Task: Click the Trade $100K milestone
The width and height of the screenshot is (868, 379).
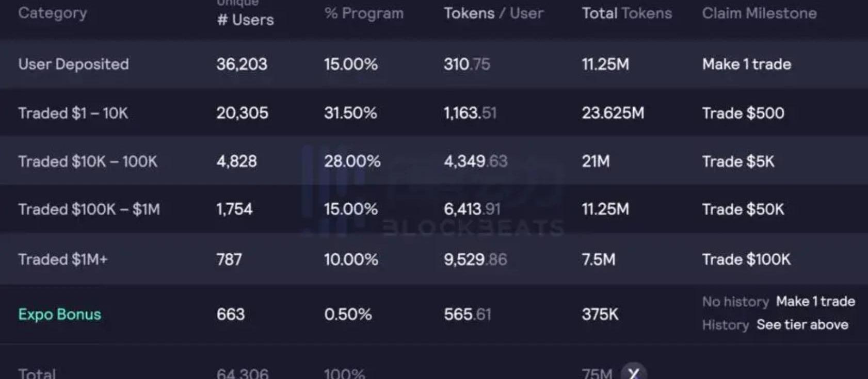Action: click(x=746, y=259)
